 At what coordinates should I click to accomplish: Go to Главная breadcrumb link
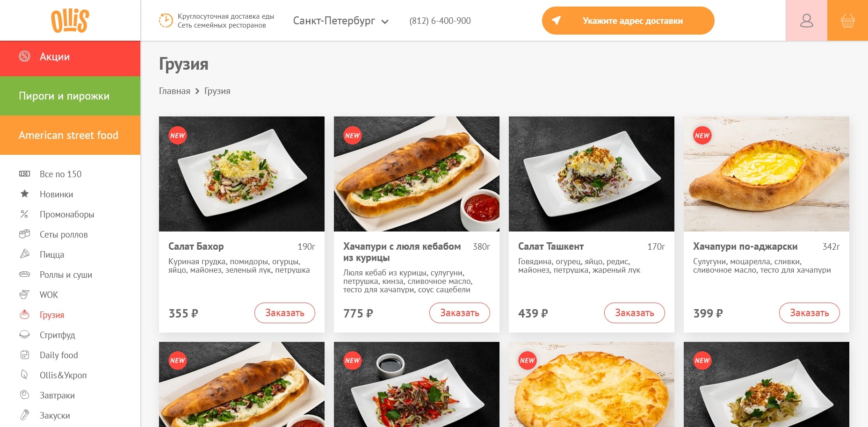pos(174,91)
